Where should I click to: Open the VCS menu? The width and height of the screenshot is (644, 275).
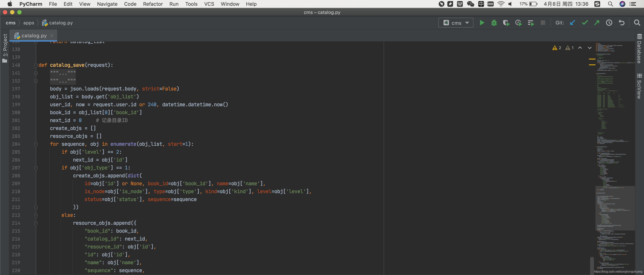(x=209, y=4)
